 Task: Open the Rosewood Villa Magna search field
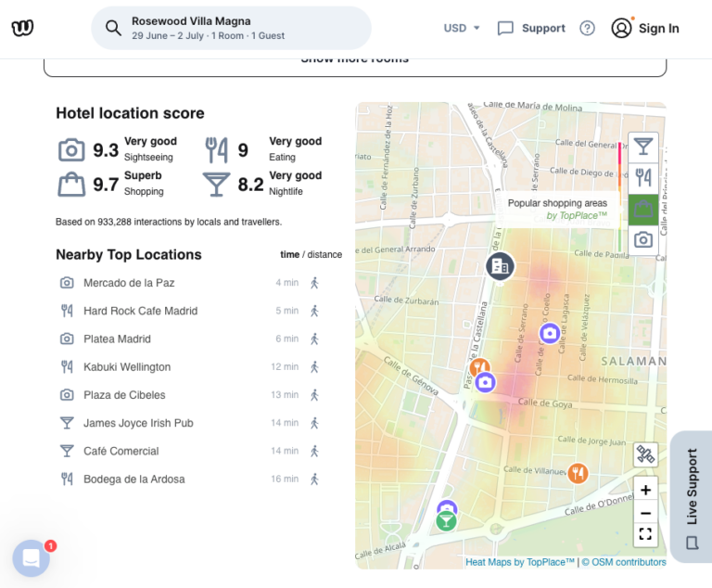[231, 28]
